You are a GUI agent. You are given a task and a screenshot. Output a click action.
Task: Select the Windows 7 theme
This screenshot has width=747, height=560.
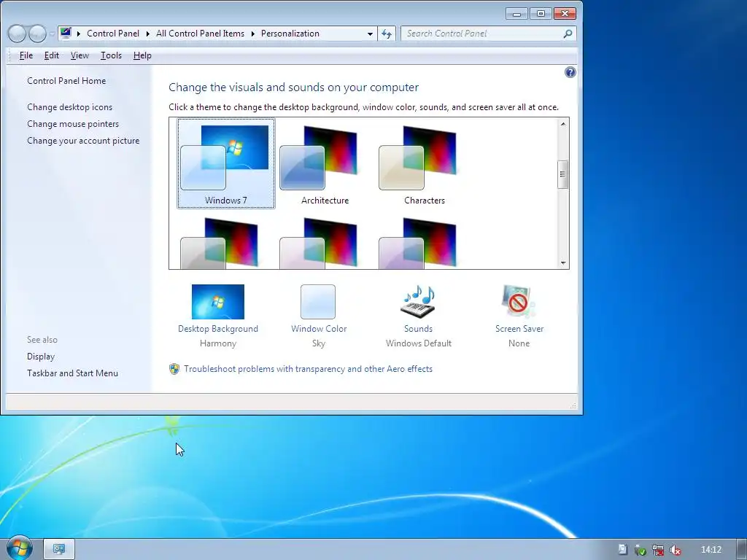pyautogui.click(x=226, y=163)
